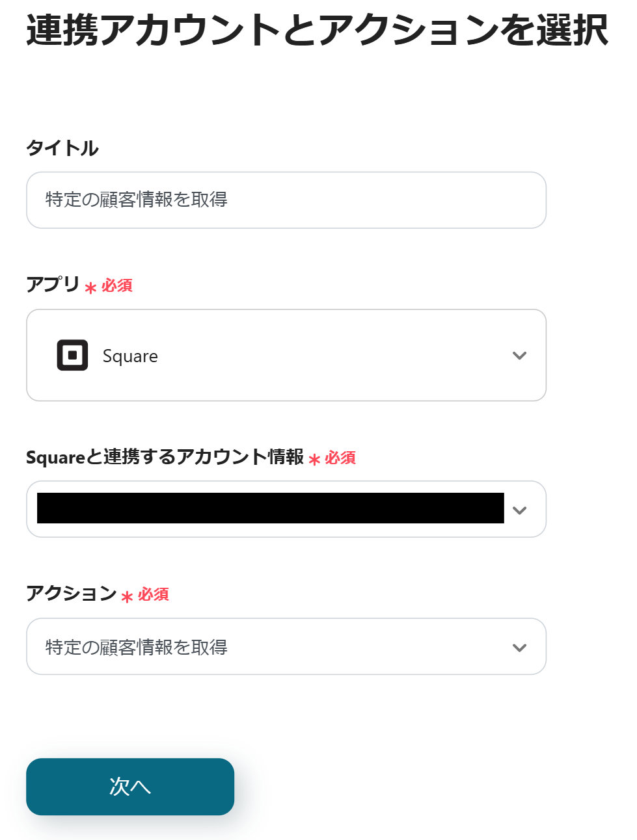The image size is (637, 840).
Task: Click the アクション field label
Action: (x=71, y=593)
